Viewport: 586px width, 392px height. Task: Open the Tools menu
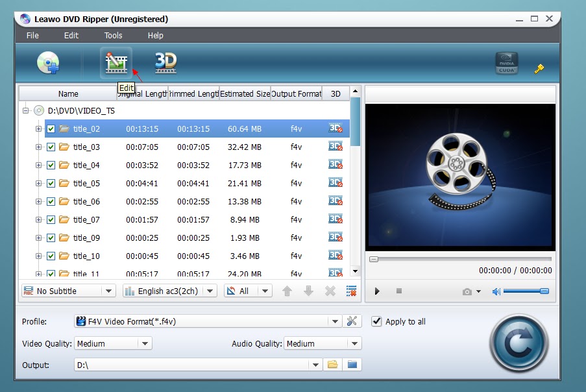click(113, 36)
